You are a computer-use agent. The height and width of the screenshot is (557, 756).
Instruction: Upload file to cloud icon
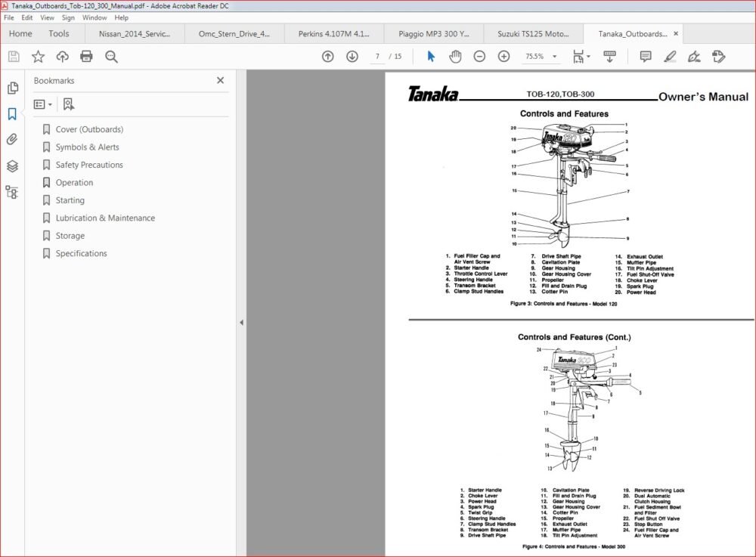point(62,57)
